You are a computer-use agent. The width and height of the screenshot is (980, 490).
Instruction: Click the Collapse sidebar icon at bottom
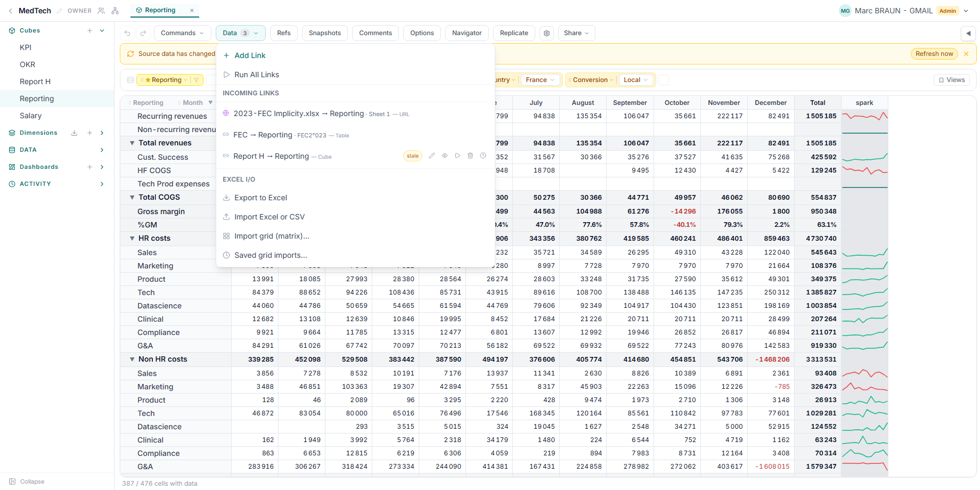click(12, 481)
